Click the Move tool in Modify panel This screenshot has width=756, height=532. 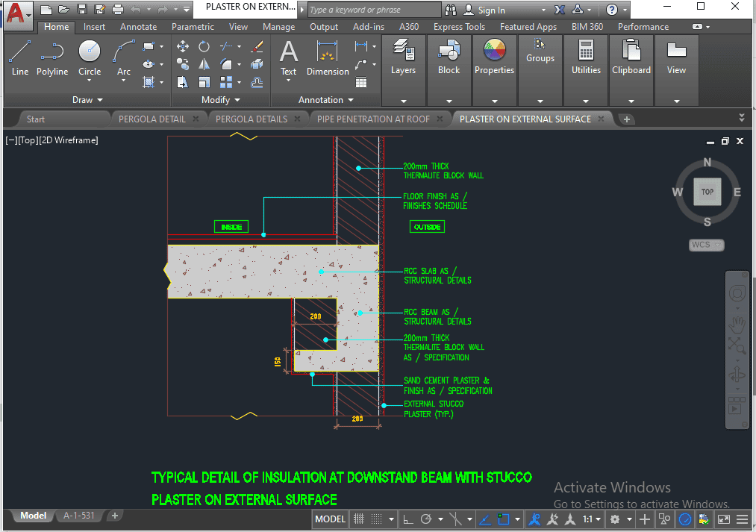183,46
